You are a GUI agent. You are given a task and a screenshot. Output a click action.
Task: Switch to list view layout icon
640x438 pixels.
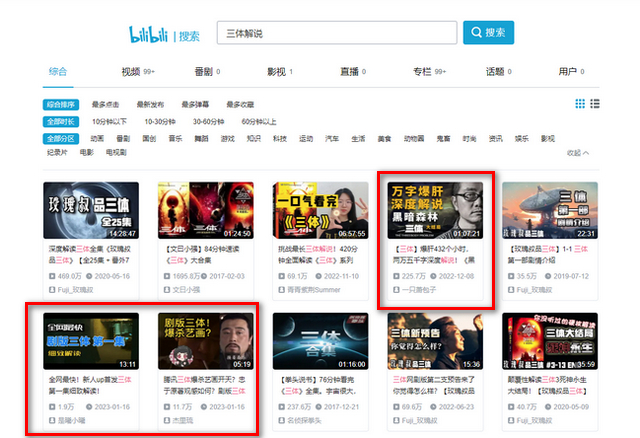tap(595, 104)
